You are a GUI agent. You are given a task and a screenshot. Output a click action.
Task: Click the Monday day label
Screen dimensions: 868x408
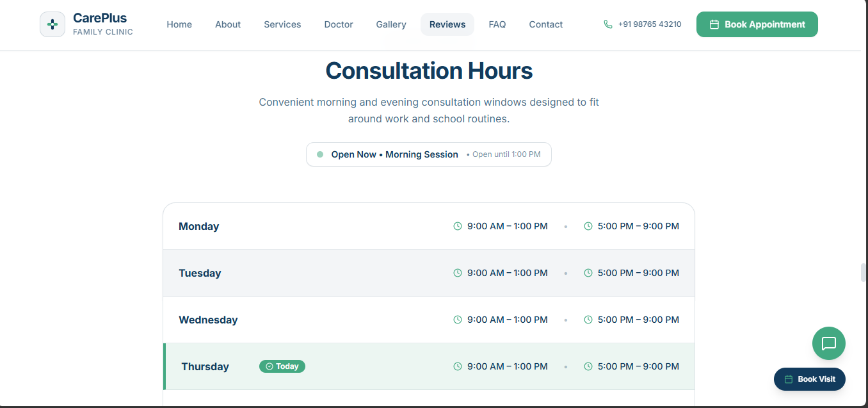point(199,226)
